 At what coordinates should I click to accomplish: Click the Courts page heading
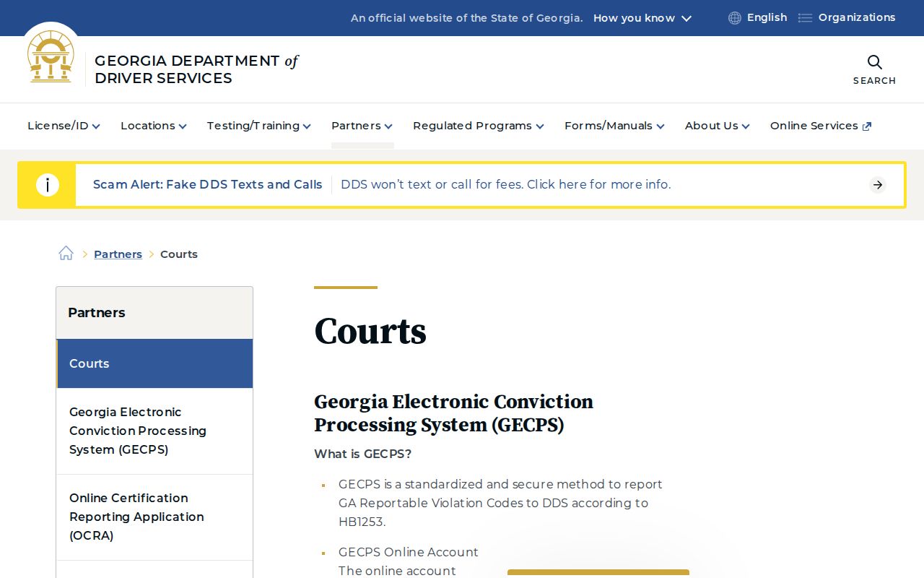370,332
